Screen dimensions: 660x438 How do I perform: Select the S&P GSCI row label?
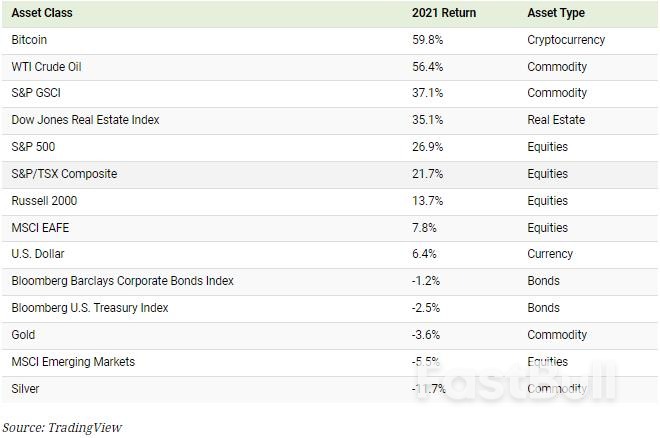(37, 93)
